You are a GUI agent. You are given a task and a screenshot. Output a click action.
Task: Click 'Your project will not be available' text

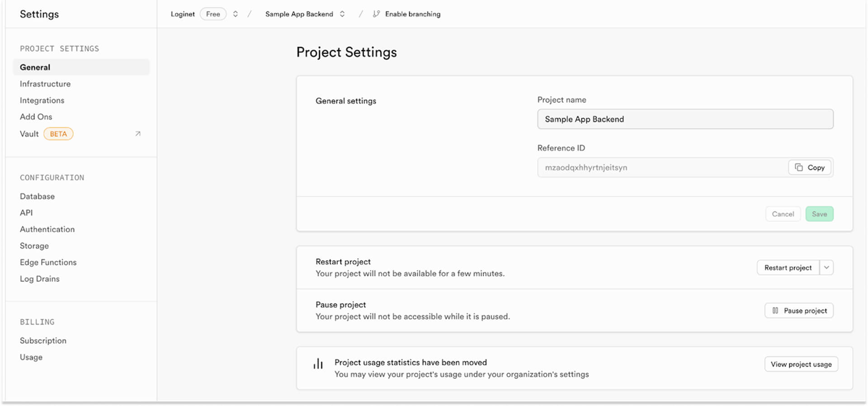coord(410,274)
